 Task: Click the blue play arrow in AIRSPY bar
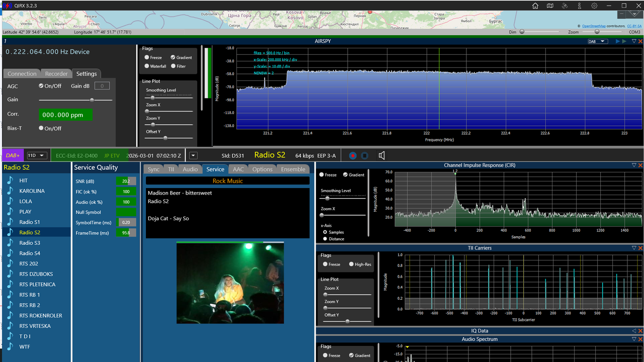(x=617, y=41)
